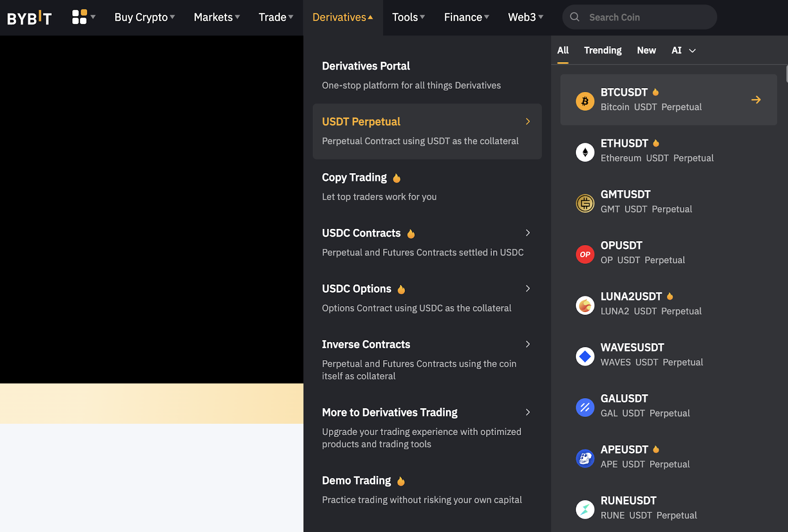
Task: Open Demo Trading menu entry
Action: click(427, 490)
